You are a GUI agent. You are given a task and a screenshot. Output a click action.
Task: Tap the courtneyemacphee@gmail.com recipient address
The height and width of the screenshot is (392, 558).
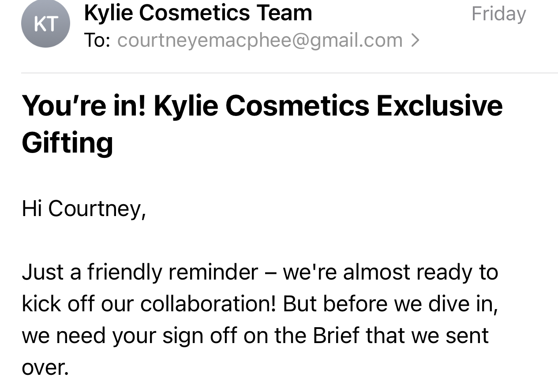tap(260, 41)
